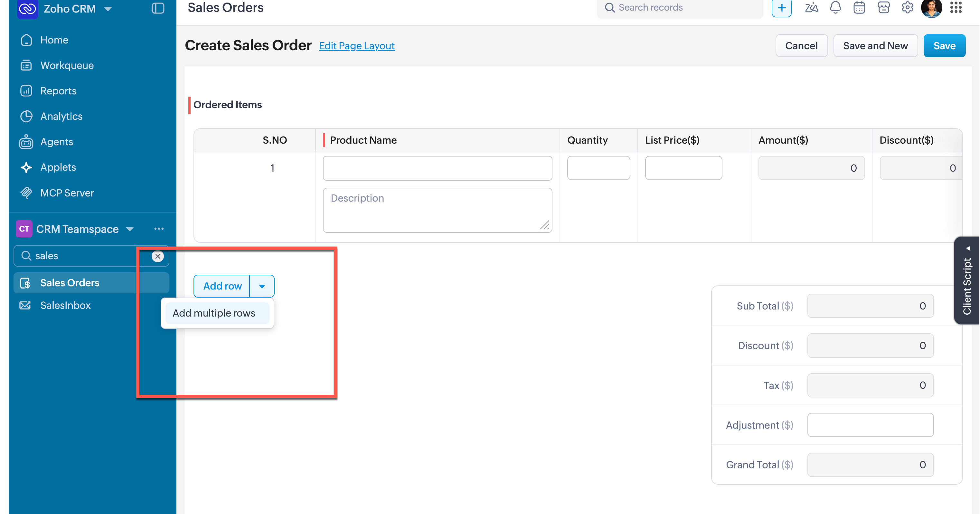Click the user profile avatar

coord(931,8)
